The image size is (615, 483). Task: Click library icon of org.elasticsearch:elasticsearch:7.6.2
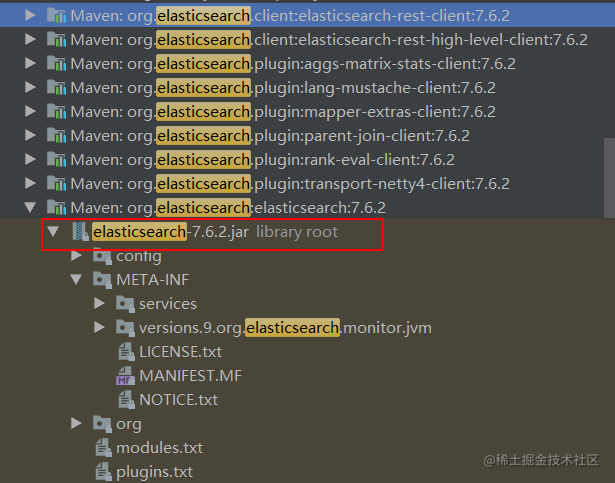click(x=56, y=208)
